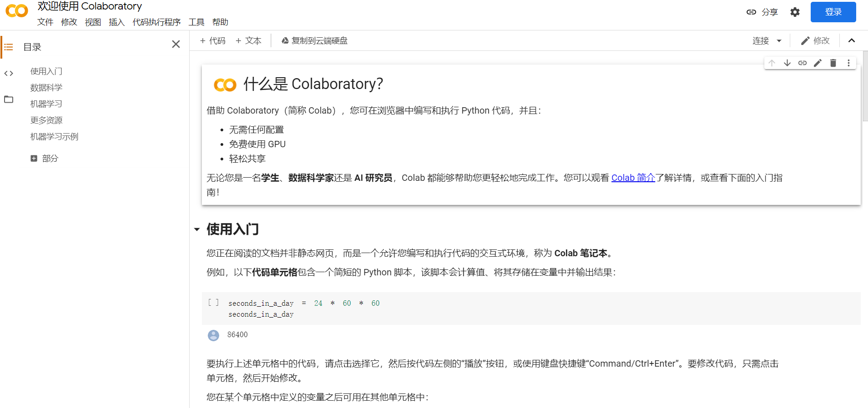Click the 连接 connect button
The width and height of the screenshot is (868, 408).
coord(761,41)
